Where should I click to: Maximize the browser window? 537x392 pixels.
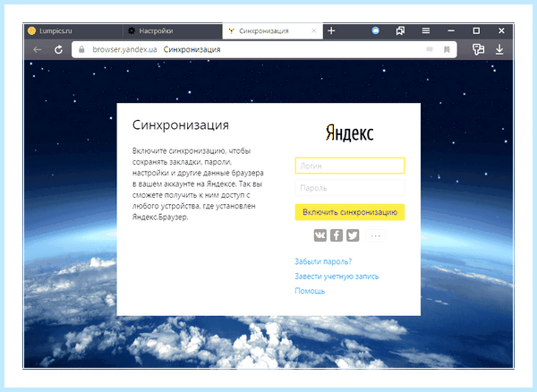476,30
